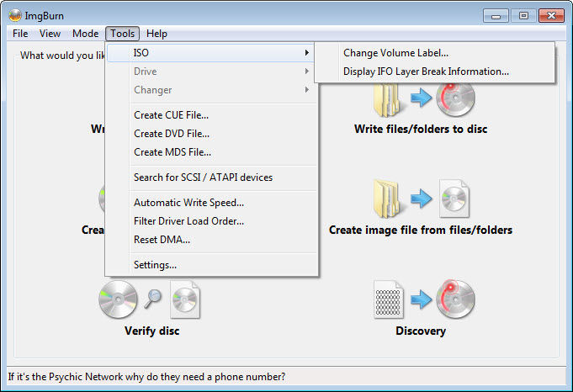This screenshot has height=392, width=573.
Task: Expand the Changer submenu arrow
Action: [x=307, y=90]
